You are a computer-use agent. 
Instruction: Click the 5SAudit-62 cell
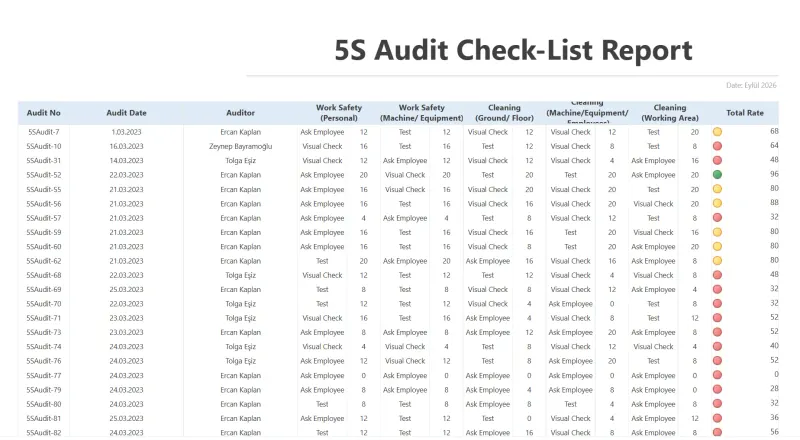[43, 260]
